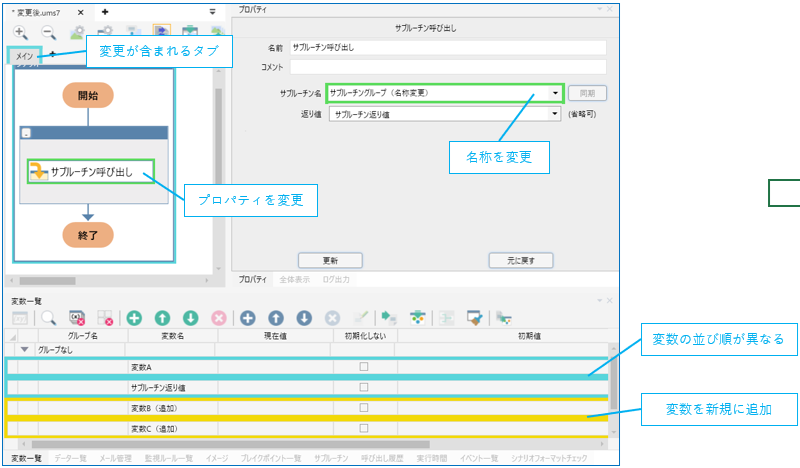Switch to the メイン tab

(25, 57)
